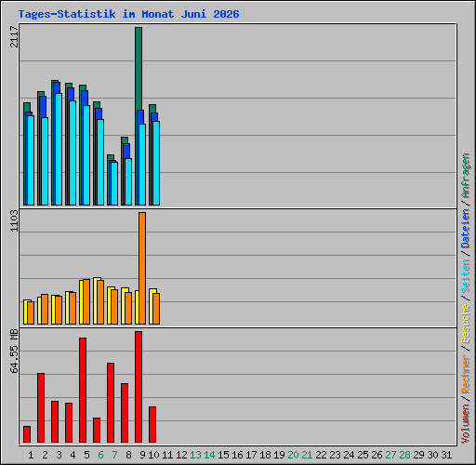Viewport: 476px width, 465px height.
Task: Click the red Volumen bar for day 7
Action: coord(111,403)
